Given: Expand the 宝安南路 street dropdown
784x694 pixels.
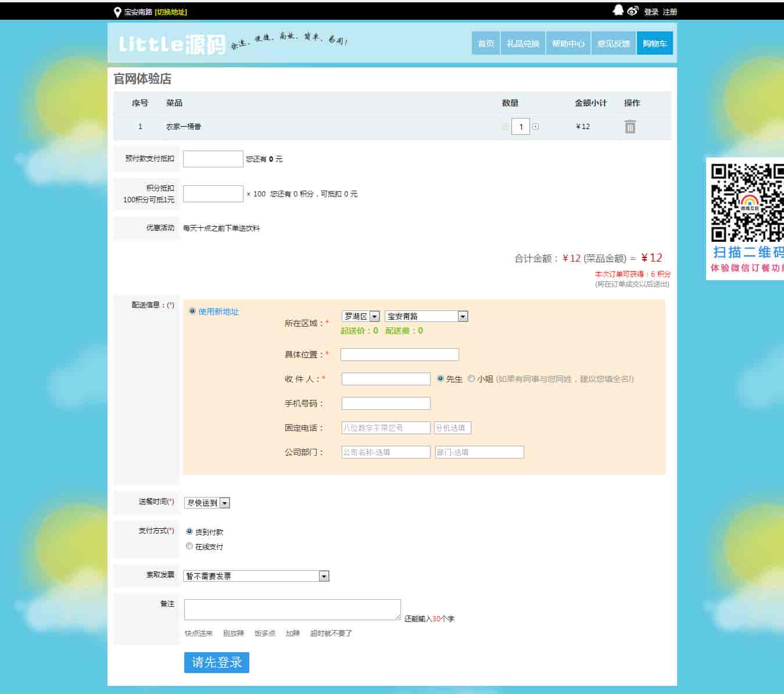Looking at the screenshot, I should click(426, 316).
